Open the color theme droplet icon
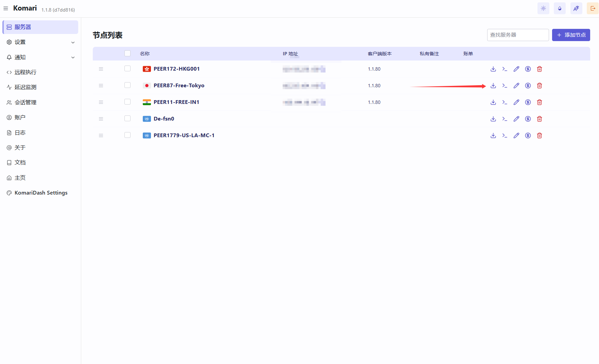The width and height of the screenshot is (599, 364). point(560,8)
